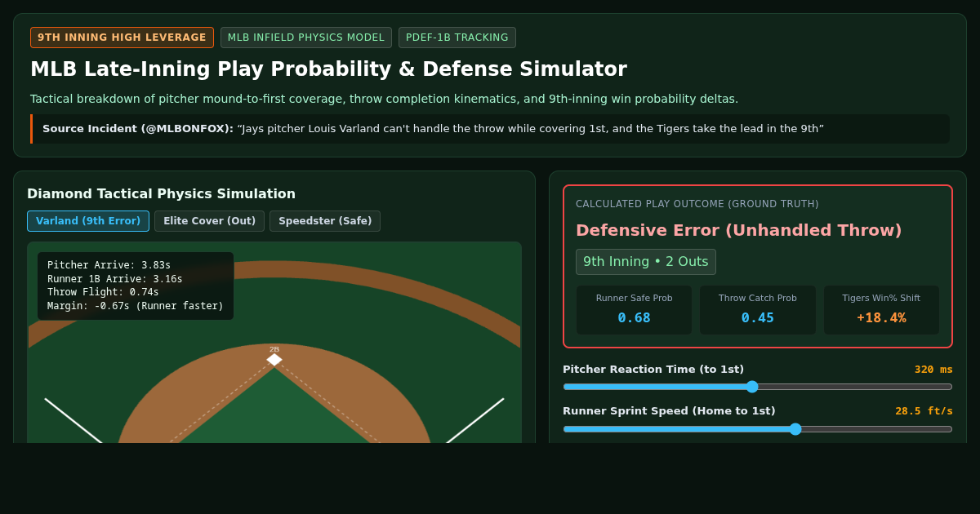Click the MLB INFIELD PHYSICS MODEL badge
Image resolution: width=980 pixels, height=514 pixels.
pos(306,38)
